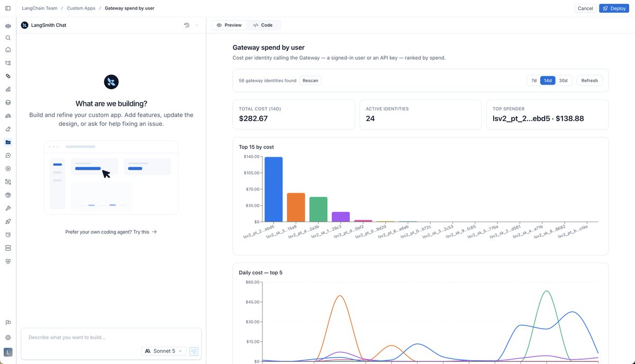Open the database cylinder sidebar icon
635x364 pixels.
point(8,103)
